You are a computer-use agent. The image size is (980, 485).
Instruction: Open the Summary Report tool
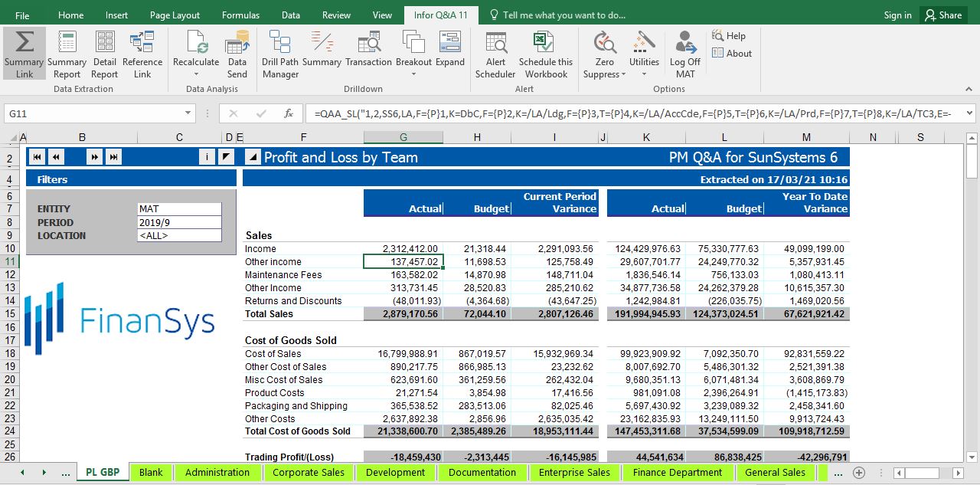(x=67, y=54)
